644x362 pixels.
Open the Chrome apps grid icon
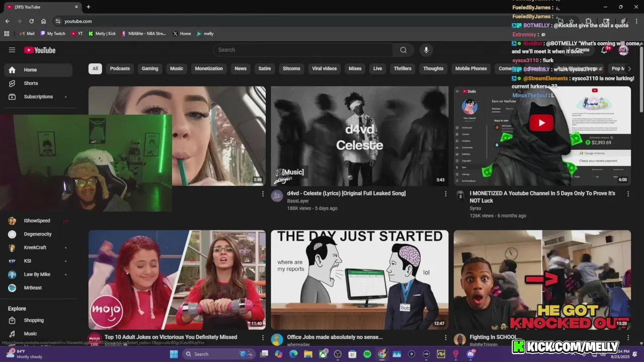(7, 34)
